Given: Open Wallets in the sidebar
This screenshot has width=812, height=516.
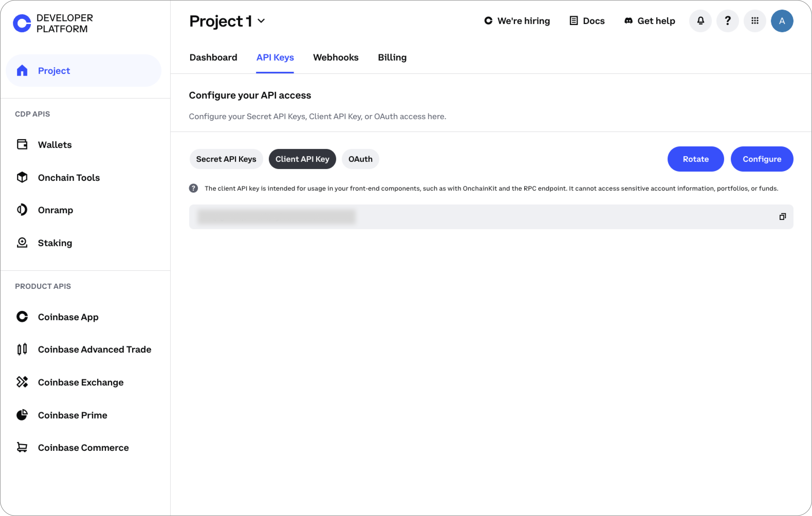Looking at the screenshot, I should [x=55, y=145].
